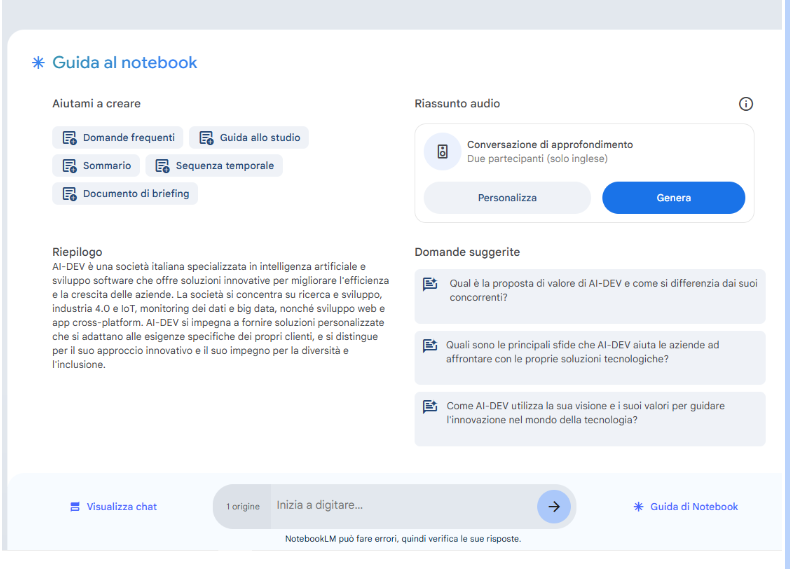
Task: Click the note icon on Sequenza temporale
Action: tap(162, 166)
